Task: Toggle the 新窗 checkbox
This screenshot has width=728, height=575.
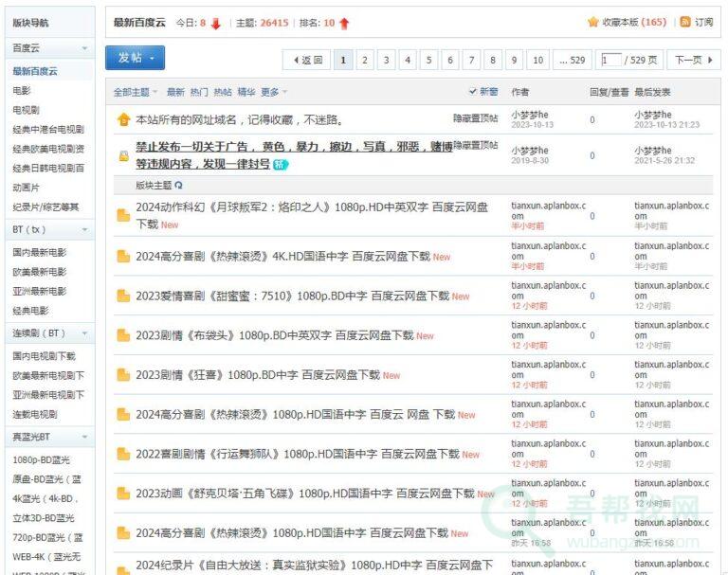Action: point(473,92)
